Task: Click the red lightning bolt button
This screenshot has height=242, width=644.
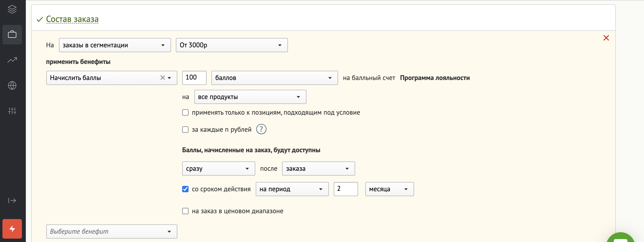Action: [x=12, y=229]
